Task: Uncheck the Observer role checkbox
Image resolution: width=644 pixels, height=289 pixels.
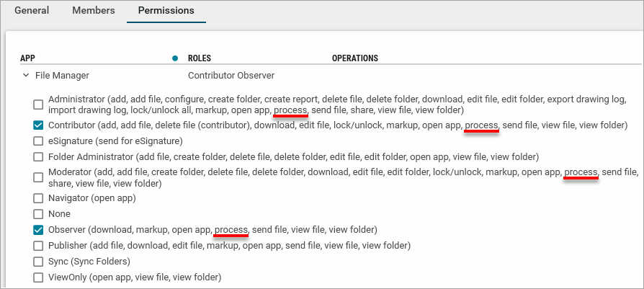Action: point(38,230)
